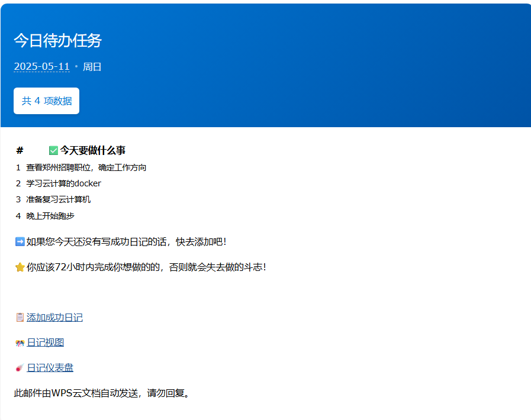Click the 周日 weekday label in header
Image resolution: width=531 pixels, height=420 pixels.
pyautogui.click(x=92, y=67)
